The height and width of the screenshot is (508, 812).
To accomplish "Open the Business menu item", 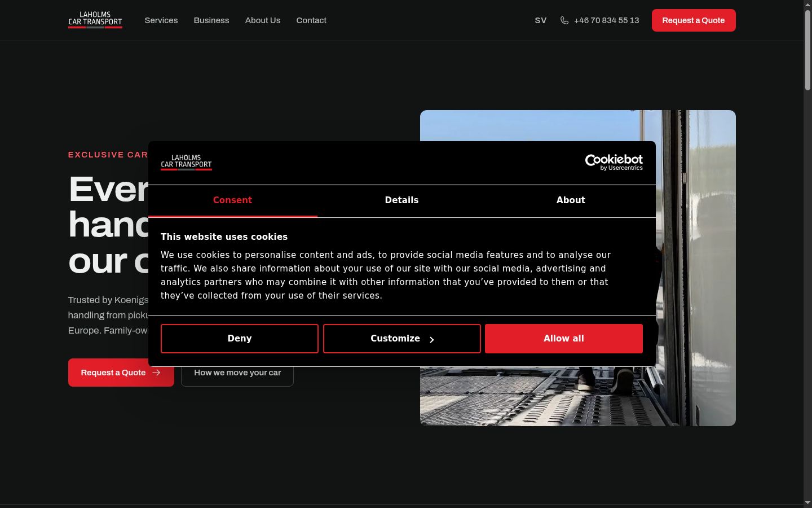I will click(211, 20).
